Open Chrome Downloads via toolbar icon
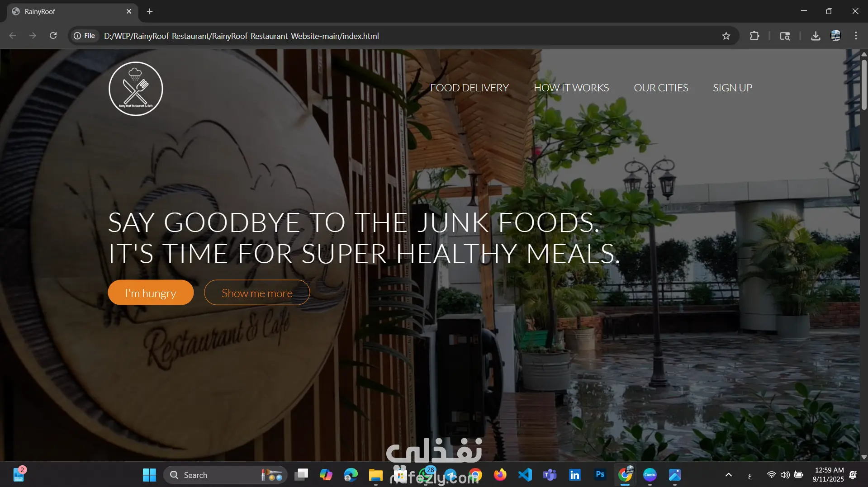The width and height of the screenshot is (868, 487). point(816,36)
